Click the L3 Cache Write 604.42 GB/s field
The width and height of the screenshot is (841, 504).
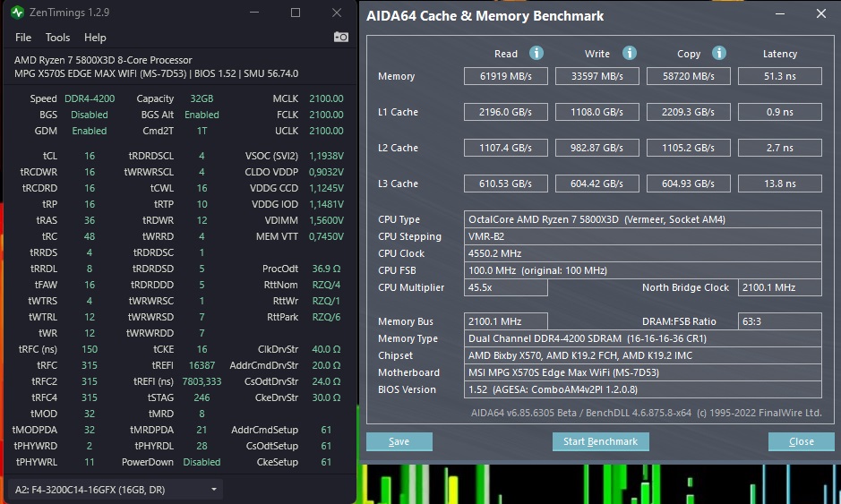(x=597, y=184)
